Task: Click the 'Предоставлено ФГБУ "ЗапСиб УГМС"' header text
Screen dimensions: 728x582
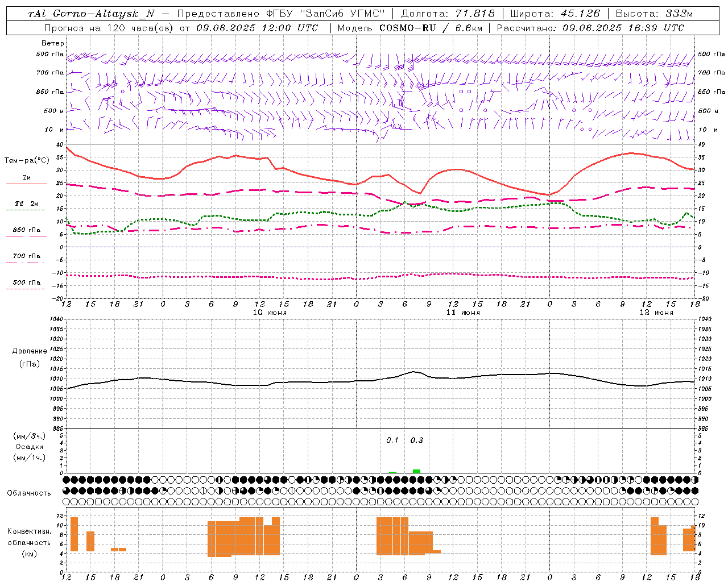Action: [281, 14]
